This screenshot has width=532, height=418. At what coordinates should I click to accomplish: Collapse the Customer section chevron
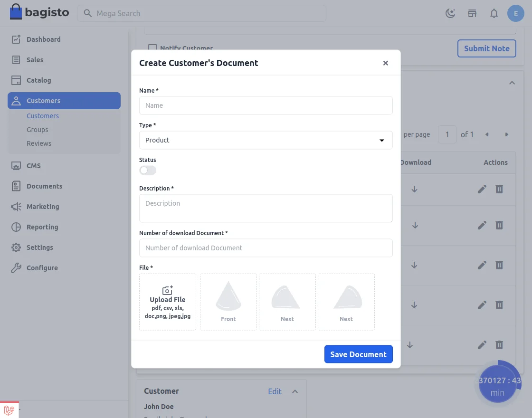(x=295, y=391)
